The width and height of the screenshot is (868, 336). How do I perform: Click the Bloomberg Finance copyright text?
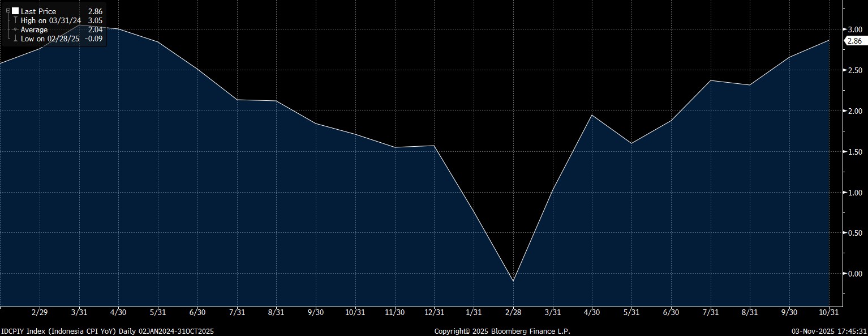(502, 331)
